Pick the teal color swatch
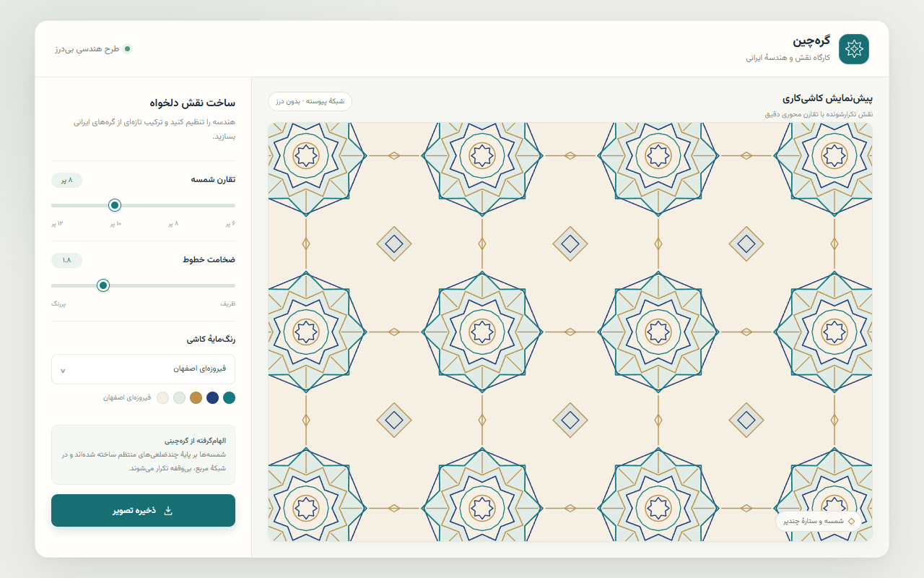The image size is (924, 578). click(230, 397)
